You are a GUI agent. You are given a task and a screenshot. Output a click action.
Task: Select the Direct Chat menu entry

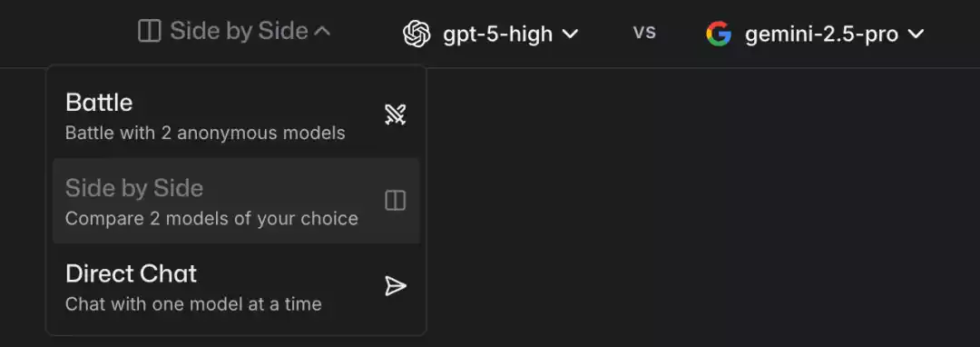(x=236, y=287)
